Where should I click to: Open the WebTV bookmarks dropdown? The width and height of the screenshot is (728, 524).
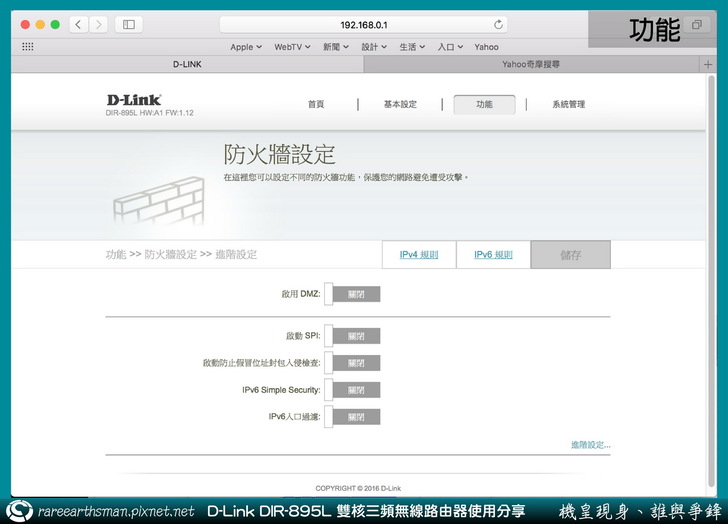pyautogui.click(x=292, y=47)
